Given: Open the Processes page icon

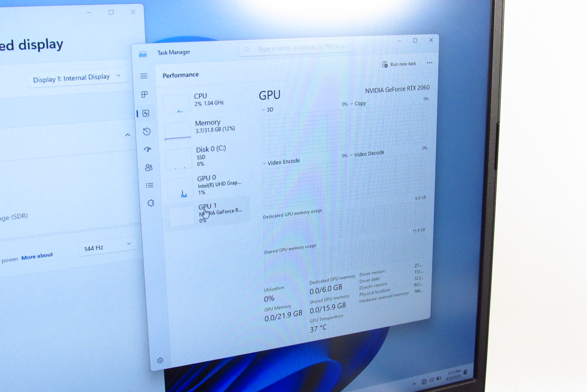Looking at the screenshot, I should point(144,95).
